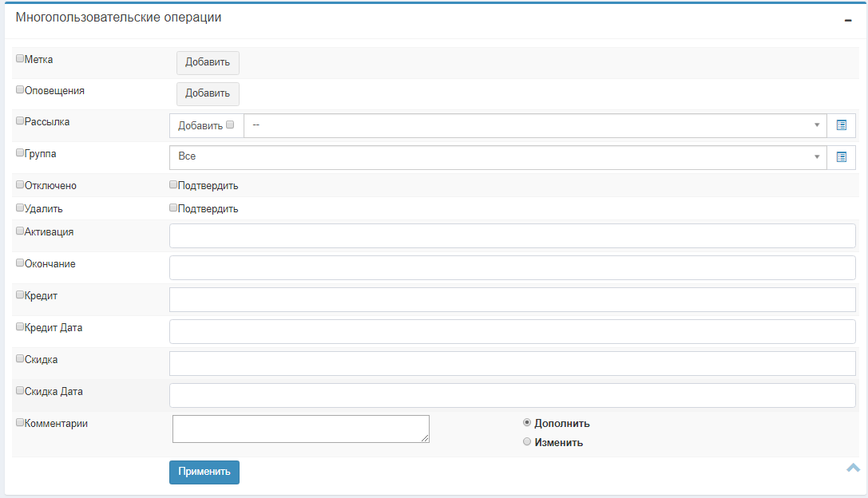Expand the Группа dropdown showing Все
This screenshot has height=498, width=868.
[x=497, y=157]
